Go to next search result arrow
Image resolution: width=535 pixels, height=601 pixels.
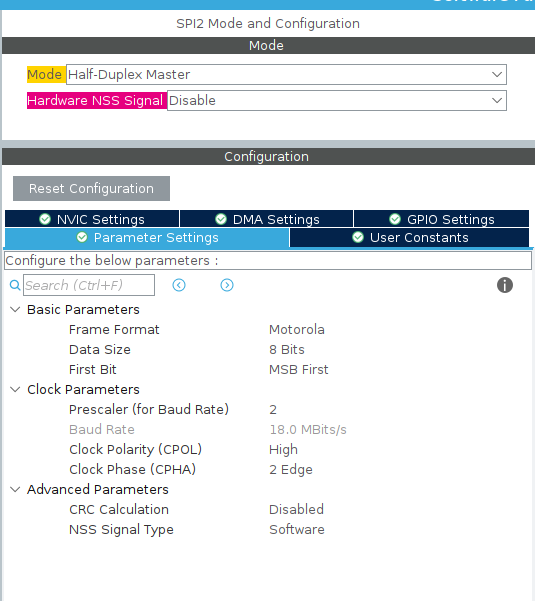coord(227,285)
